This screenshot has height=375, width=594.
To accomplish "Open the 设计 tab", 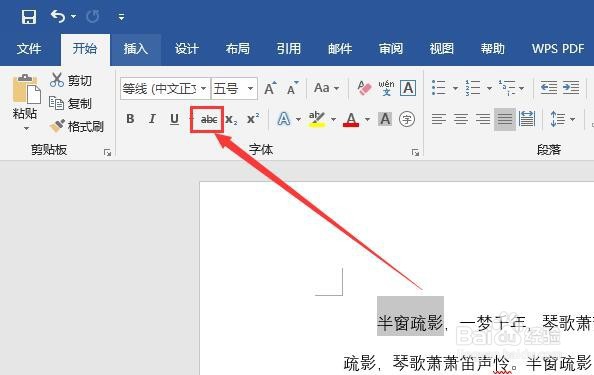I will pyautogui.click(x=186, y=48).
